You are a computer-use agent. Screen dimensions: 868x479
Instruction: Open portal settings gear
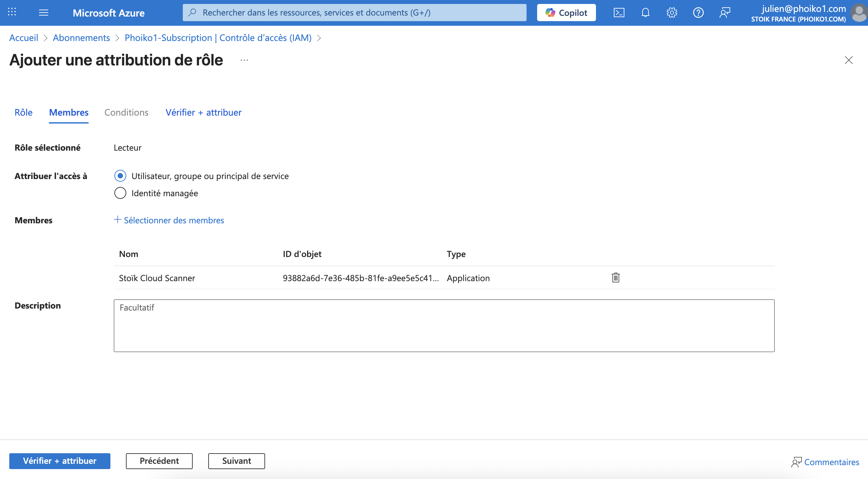(672, 13)
